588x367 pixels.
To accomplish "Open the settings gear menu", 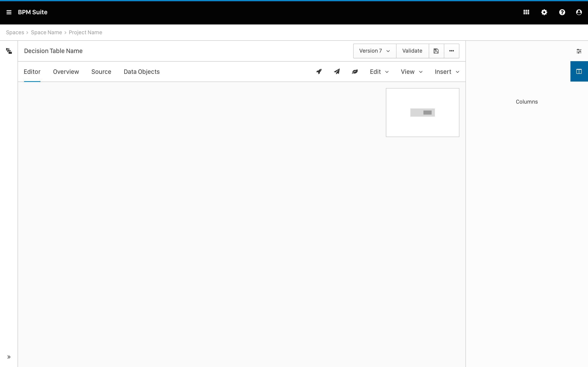I will 544,12.
